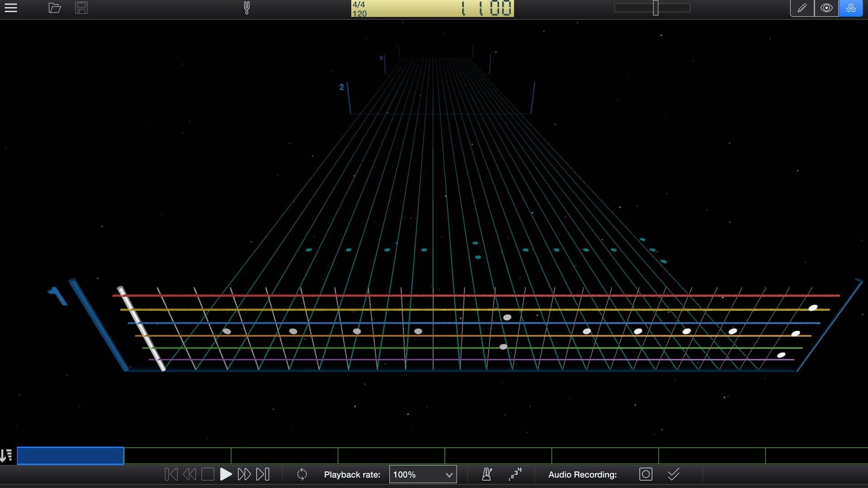
Task: Select the fourth measure in the timeline
Action: coord(392,455)
